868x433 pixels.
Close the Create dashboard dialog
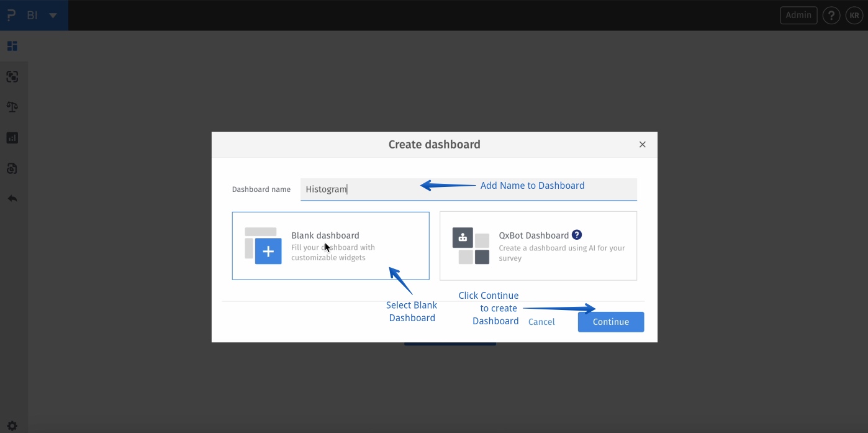tap(643, 144)
